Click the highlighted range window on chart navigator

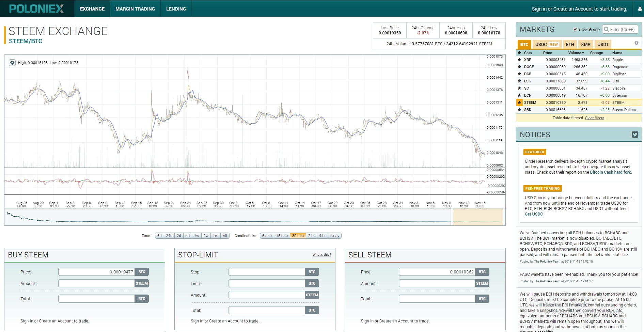point(478,217)
